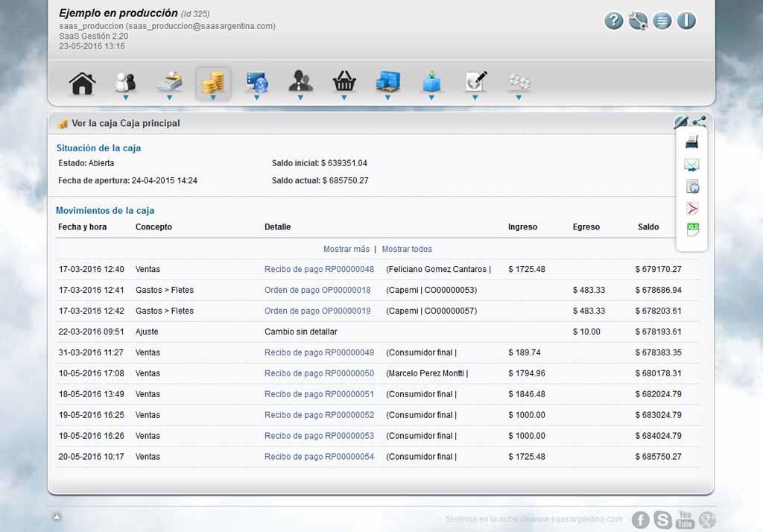Image resolution: width=763 pixels, height=532 pixels.
Task: Open the Skype icon in footer
Action: 662,520
